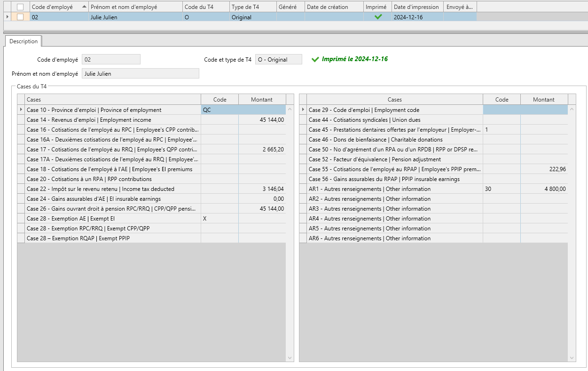Click the sort arrow on Code d'employé column

tap(84, 7)
